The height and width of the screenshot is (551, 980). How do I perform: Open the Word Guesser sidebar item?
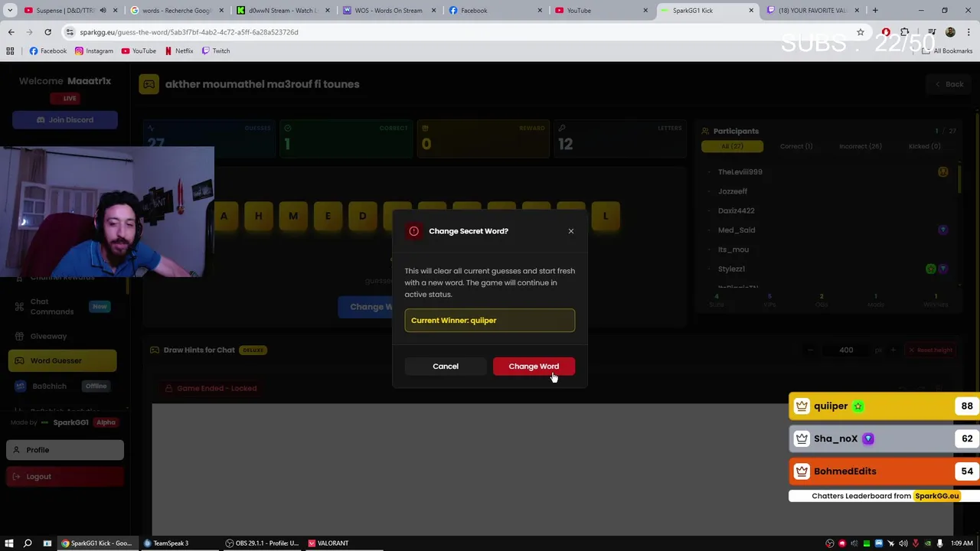tap(63, 360)
